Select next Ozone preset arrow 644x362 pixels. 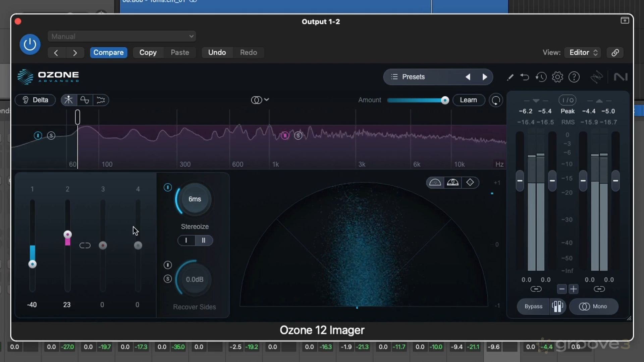click(x=485, y=77)
